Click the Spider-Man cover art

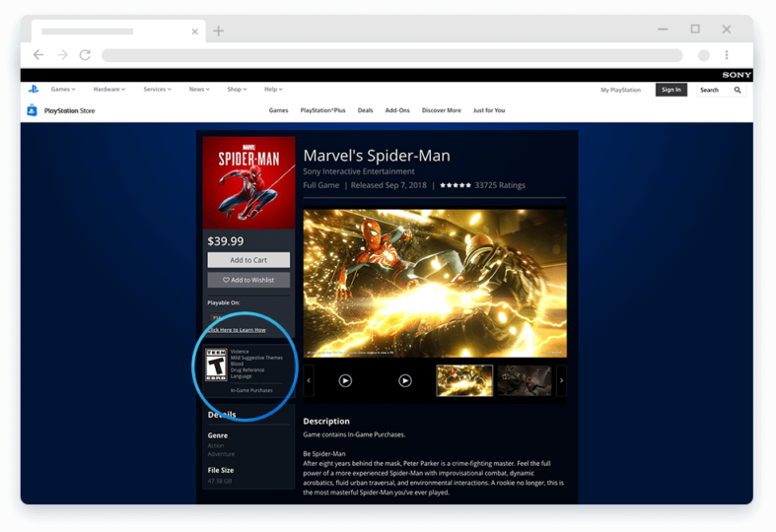pos(248,183)
